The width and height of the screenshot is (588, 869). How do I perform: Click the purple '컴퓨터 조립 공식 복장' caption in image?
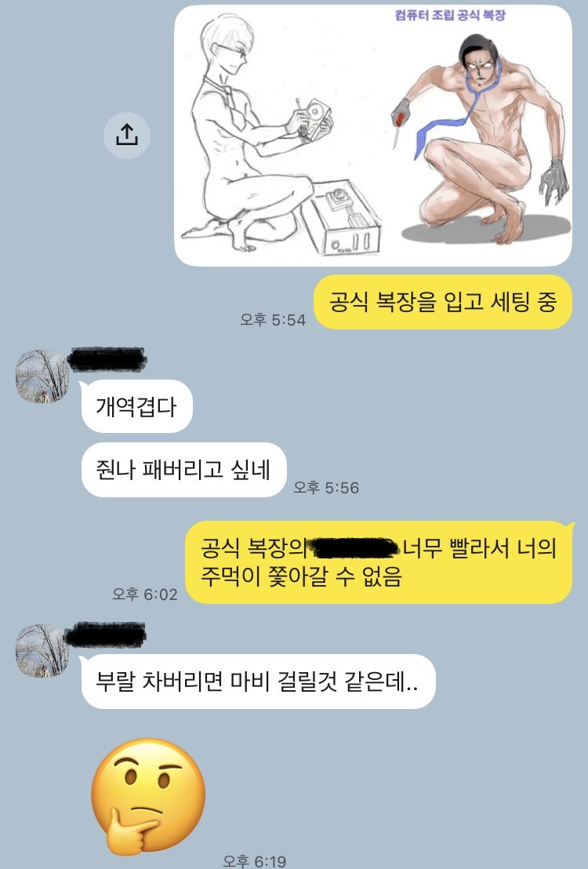tap(450, 15)
